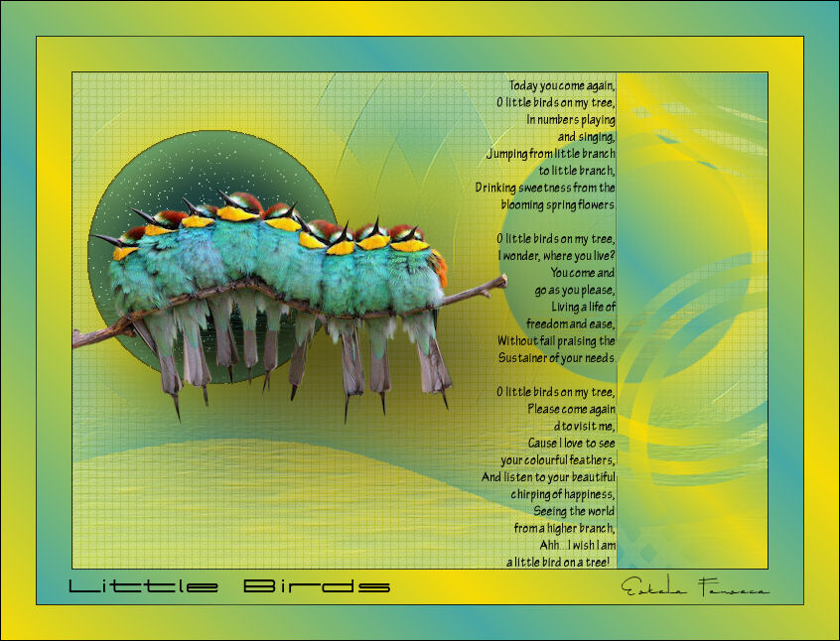Click the line 'Today you come again,'
Image resolution: width=840 pixels, height=641 pixels.
pos(562,85)
